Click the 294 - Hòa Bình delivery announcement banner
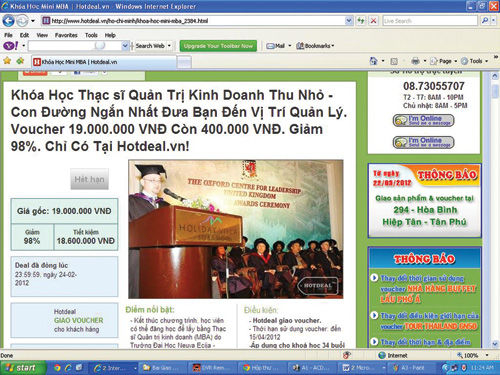This screenshot has height=375, width=500. [424, 201]
